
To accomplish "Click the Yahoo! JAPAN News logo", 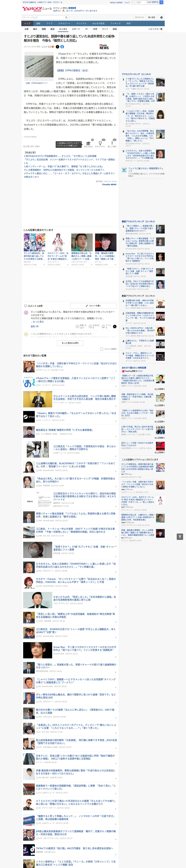I will click(x=37, y=9).
